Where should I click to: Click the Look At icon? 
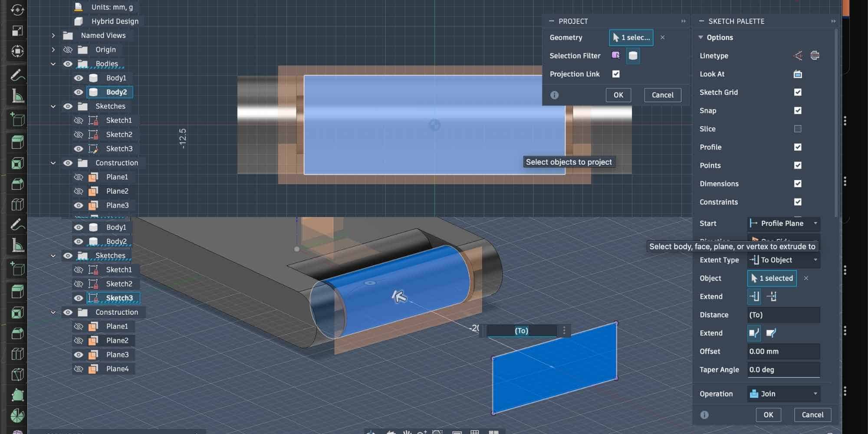pyautogui.click(x=798, y=74)
